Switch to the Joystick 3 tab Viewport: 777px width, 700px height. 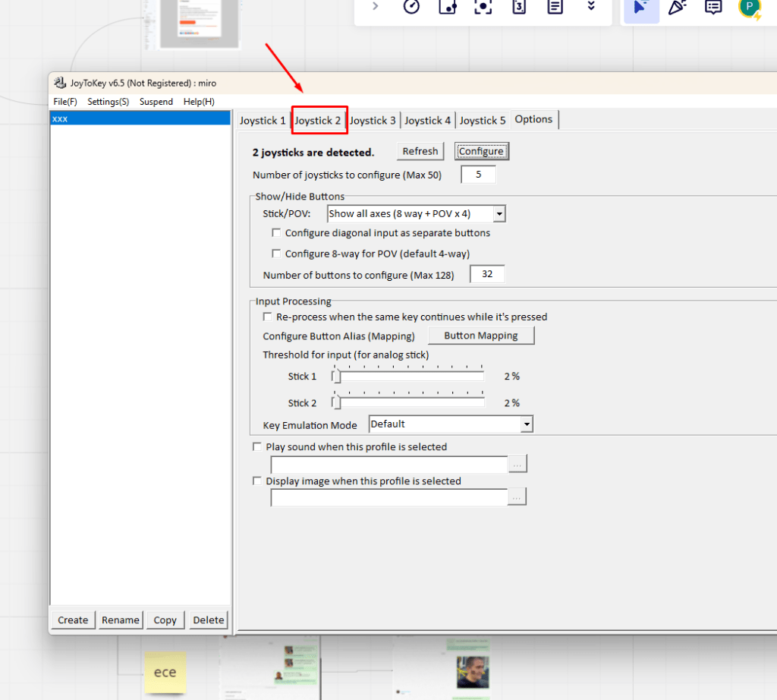[373, 121]
